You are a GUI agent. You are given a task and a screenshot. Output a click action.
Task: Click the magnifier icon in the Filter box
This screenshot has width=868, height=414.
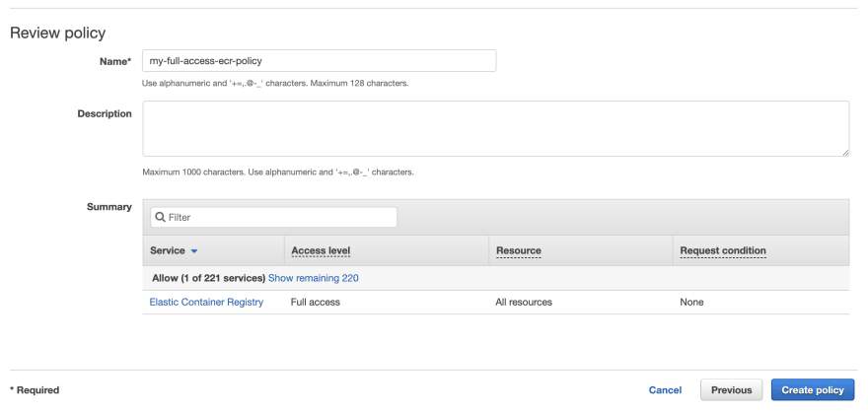point(160,218)
